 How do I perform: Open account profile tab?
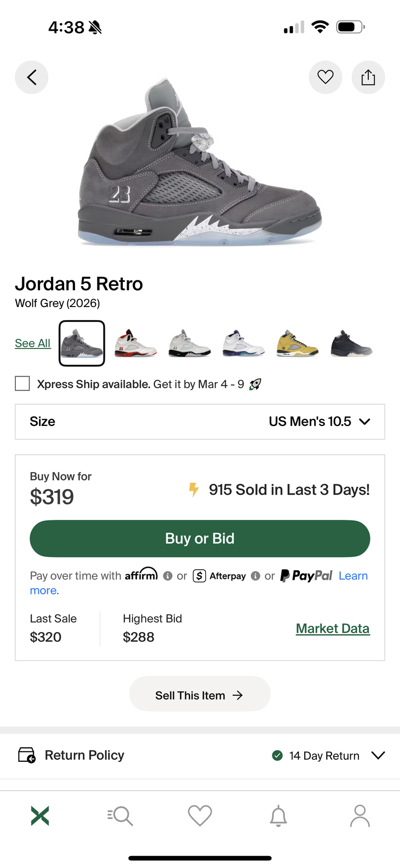click(360, 816)
